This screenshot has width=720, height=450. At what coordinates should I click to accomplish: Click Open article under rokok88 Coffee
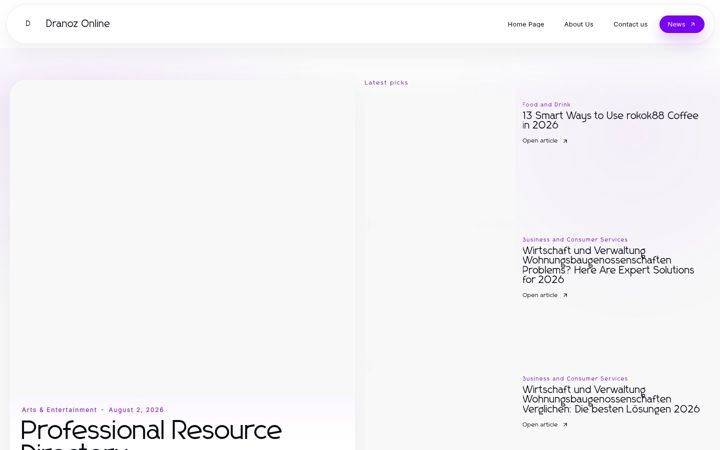click(540, 141)
